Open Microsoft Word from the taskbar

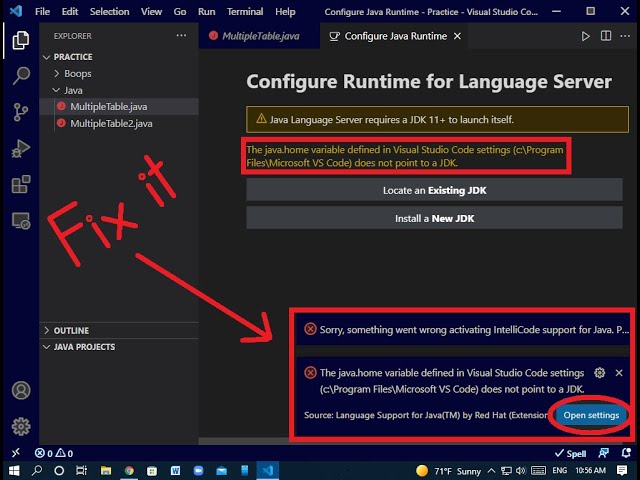coord(176,471)
